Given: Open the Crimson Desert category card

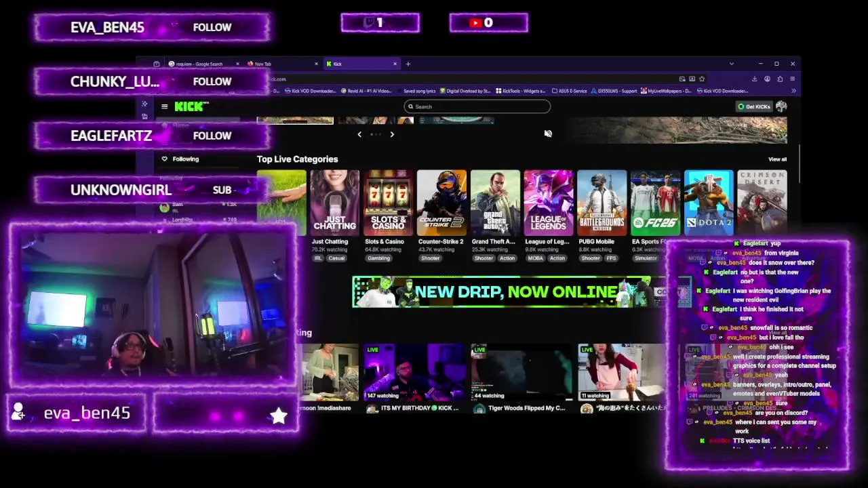Looking at the screenshot, I should 762,203.
